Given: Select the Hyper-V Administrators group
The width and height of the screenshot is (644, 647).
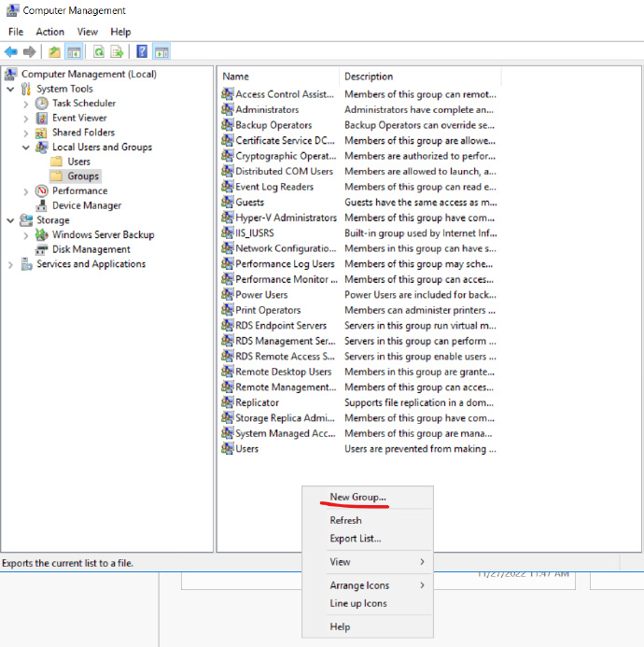Looking at the screenshot, I should 286,218.
